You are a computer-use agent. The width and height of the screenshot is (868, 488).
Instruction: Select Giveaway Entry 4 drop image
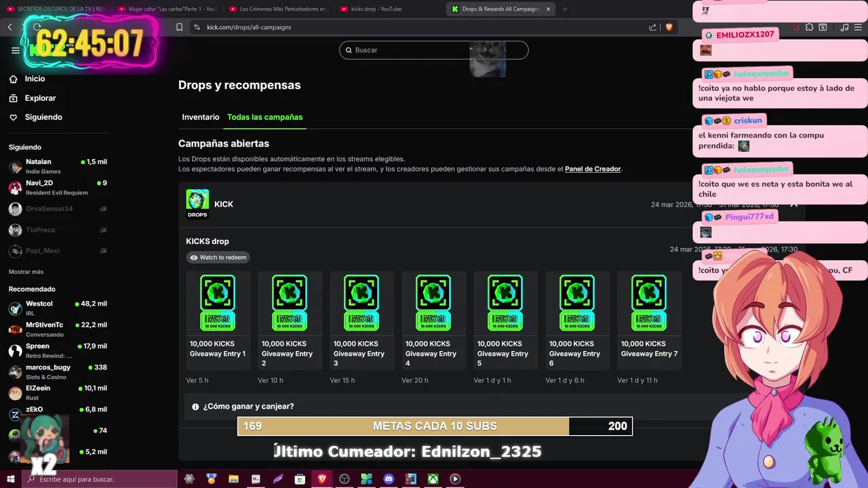(x=433, y=302)
